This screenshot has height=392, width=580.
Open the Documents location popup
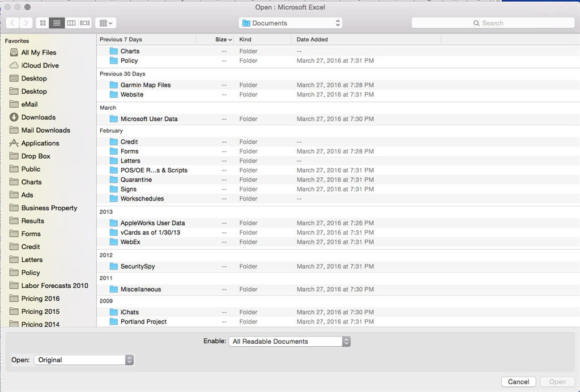291,23
